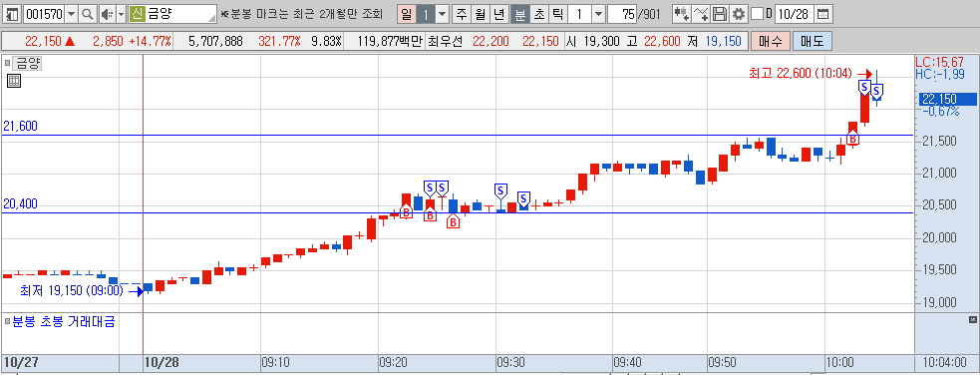Open the minute interval dropdown next to 틱

[x=598, y=14]
